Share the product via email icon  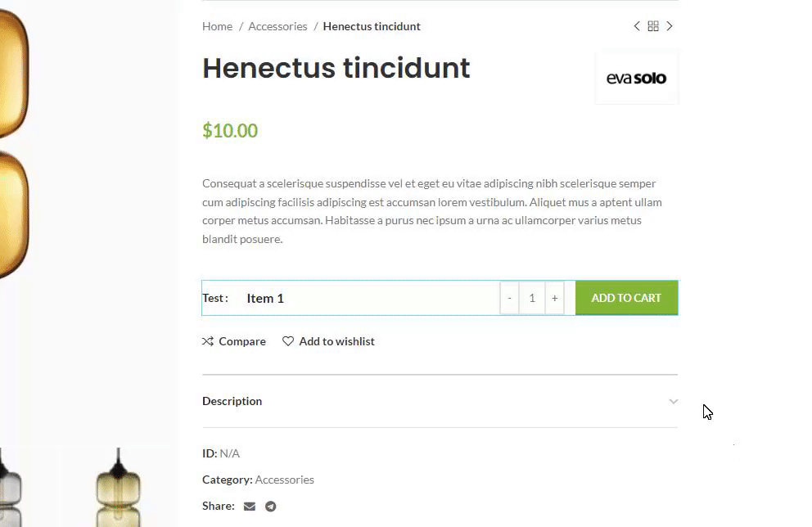tap(250, 507)
